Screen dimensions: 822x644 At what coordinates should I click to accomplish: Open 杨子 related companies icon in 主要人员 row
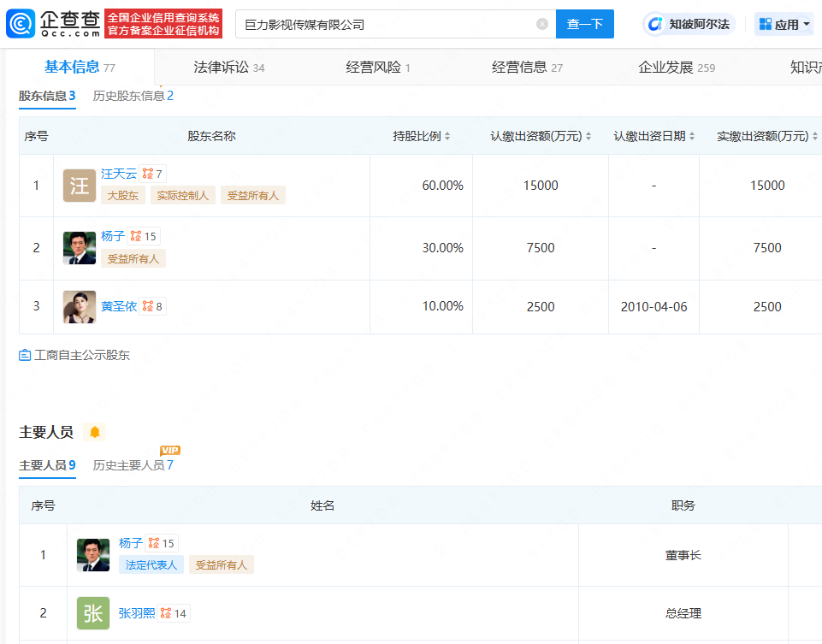(162, 543)
